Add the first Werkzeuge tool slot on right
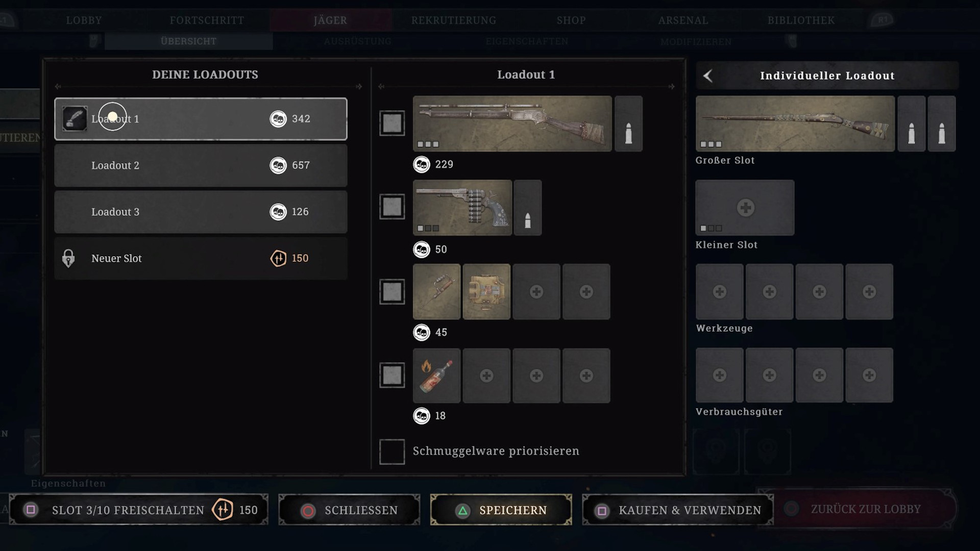 point(720,292)
